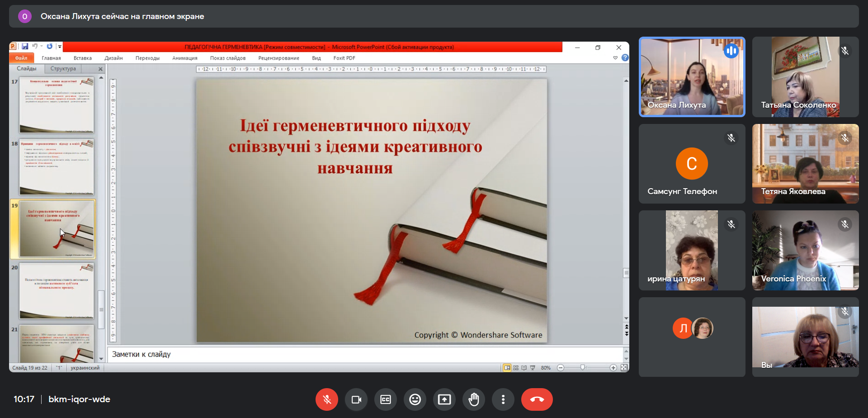
Task: Collapse the ribbon using the chevron
Action: [x=615, y=58]
